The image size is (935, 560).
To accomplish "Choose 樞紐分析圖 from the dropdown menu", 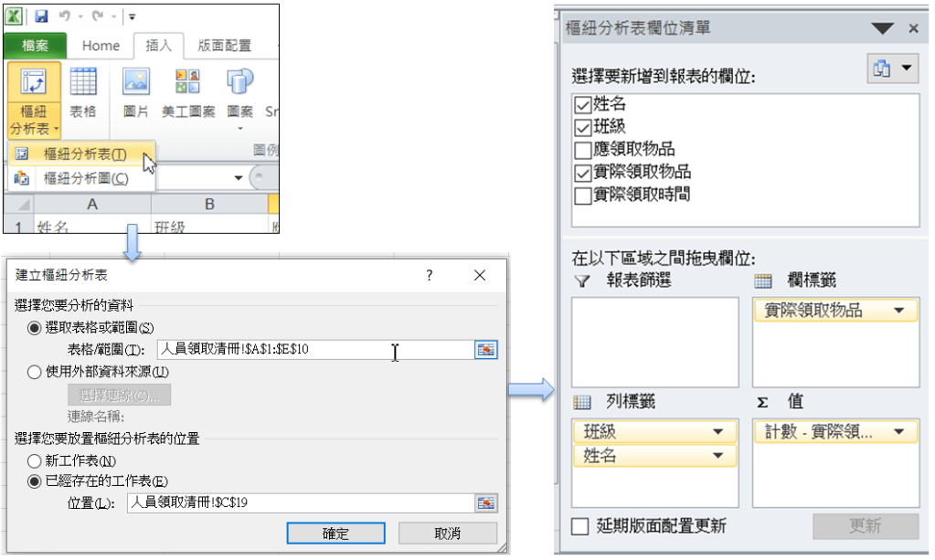I will [85, 178].
